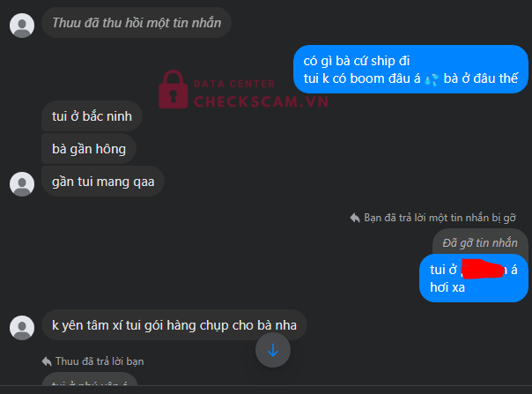532x394 pixels.
Task: Click avatar beside 'k yên tâm xí' message
Action: coord(22,328)
